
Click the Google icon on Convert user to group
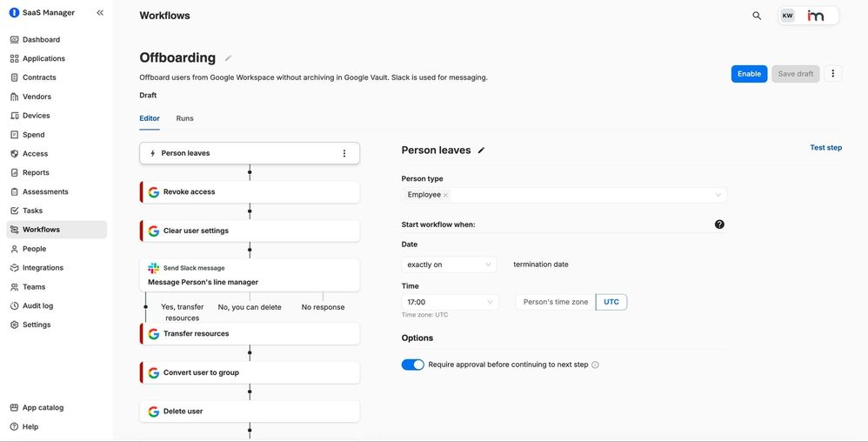tap(153, 372)
